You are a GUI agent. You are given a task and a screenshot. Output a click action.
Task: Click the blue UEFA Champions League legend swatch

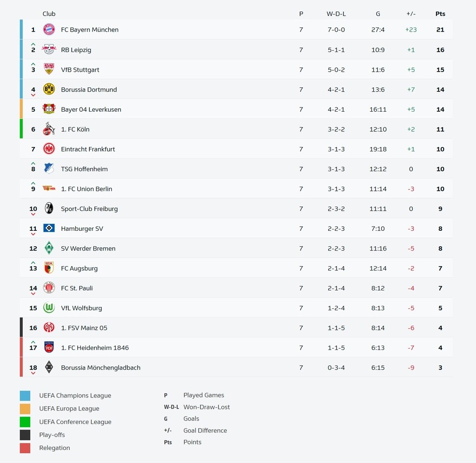(x=25, y=396)
